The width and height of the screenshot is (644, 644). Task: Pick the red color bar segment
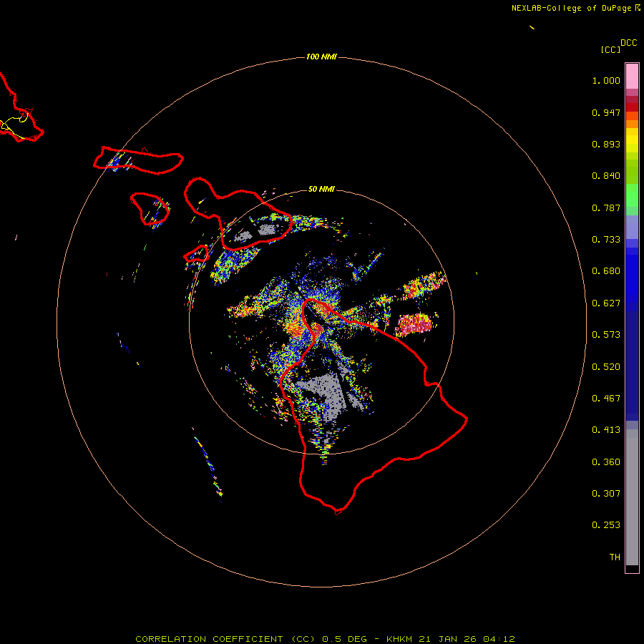point(632,107)
